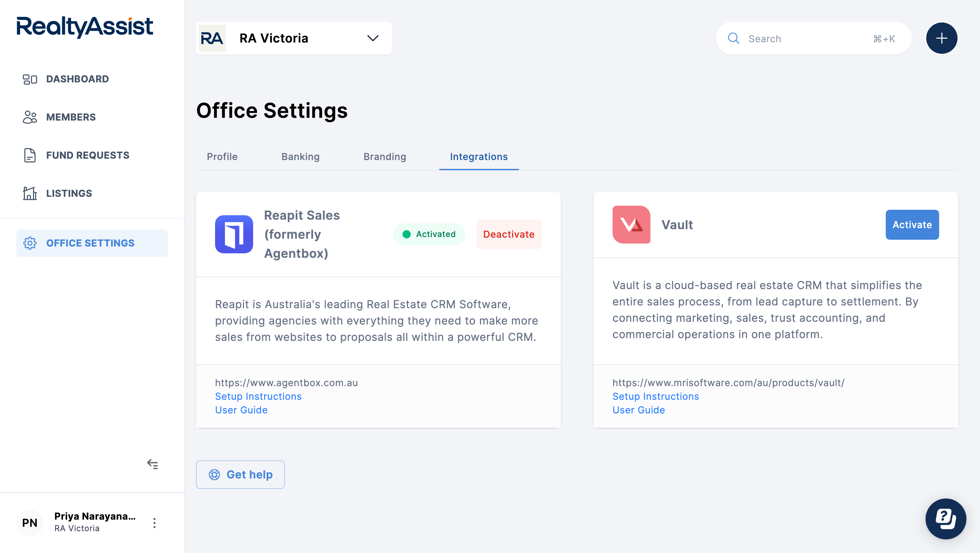The height and width of the screenshot is (553, 980).
Task: Click the Vault description paragraph
Action: pos(767,310)
